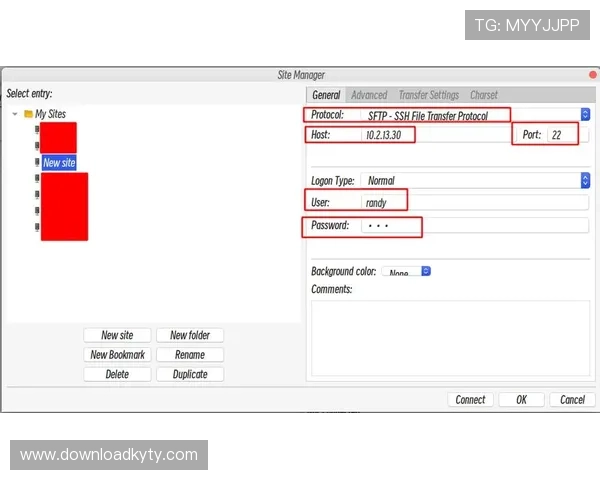Click the My Sites folder icon

pyautogui.click(x=28, y=114)
